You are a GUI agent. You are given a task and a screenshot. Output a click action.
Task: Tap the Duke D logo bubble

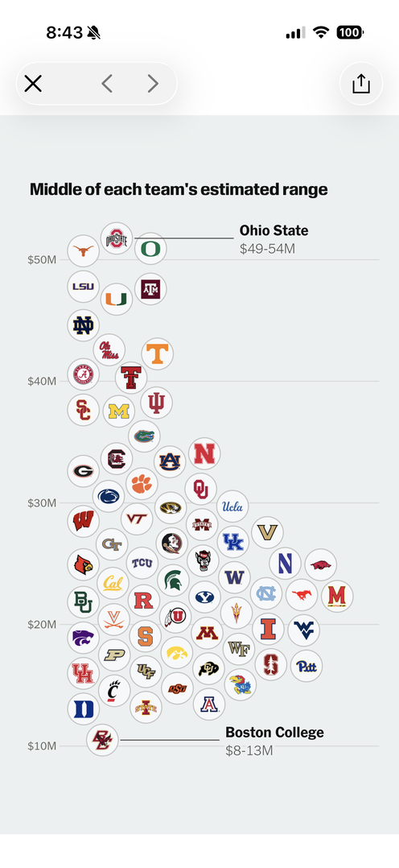tap(84, 709)
